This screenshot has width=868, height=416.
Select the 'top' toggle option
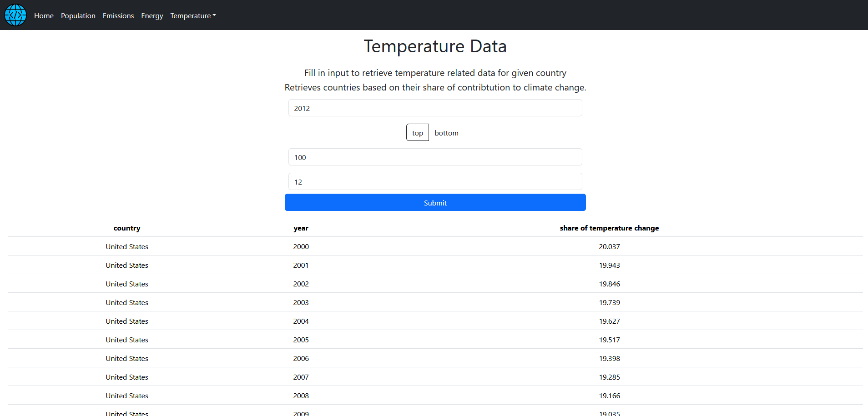click(x=417, y=132)
